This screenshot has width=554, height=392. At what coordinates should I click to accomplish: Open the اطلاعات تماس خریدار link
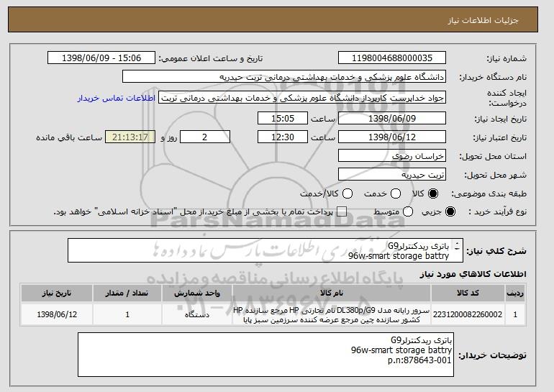[117, 98]
